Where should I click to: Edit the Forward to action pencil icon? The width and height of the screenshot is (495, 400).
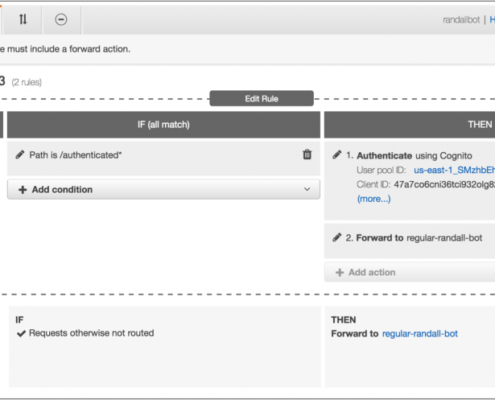point(337,237)
